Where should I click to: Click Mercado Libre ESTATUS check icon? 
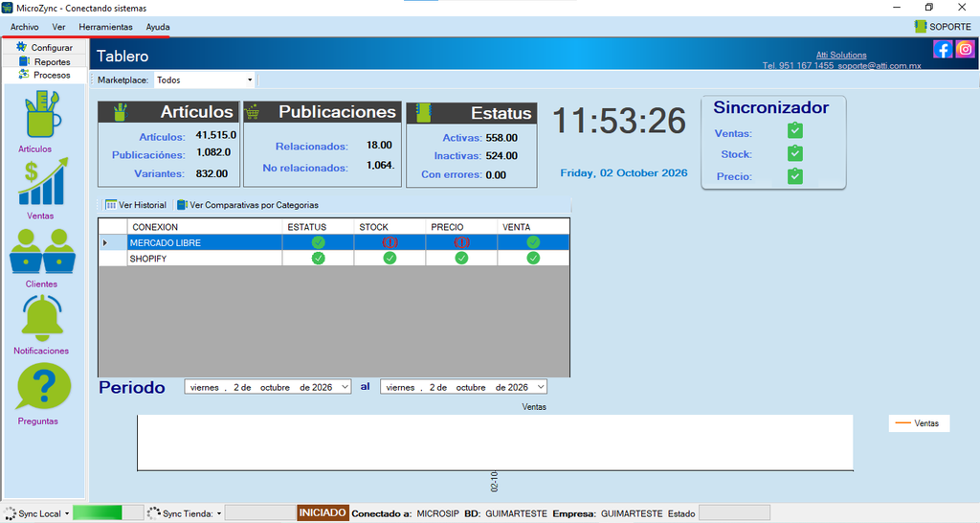click(318, 242)
